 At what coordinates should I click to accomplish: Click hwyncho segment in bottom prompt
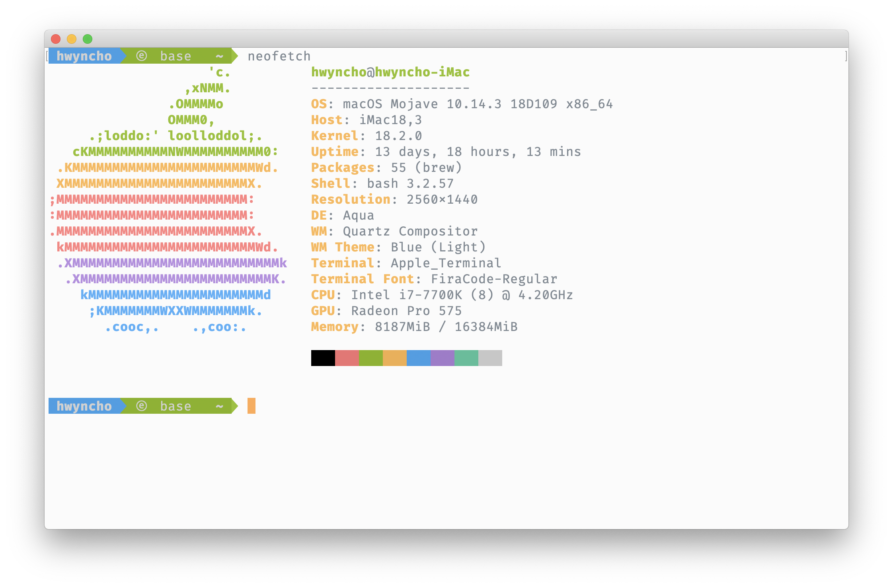tap(84, 406)
